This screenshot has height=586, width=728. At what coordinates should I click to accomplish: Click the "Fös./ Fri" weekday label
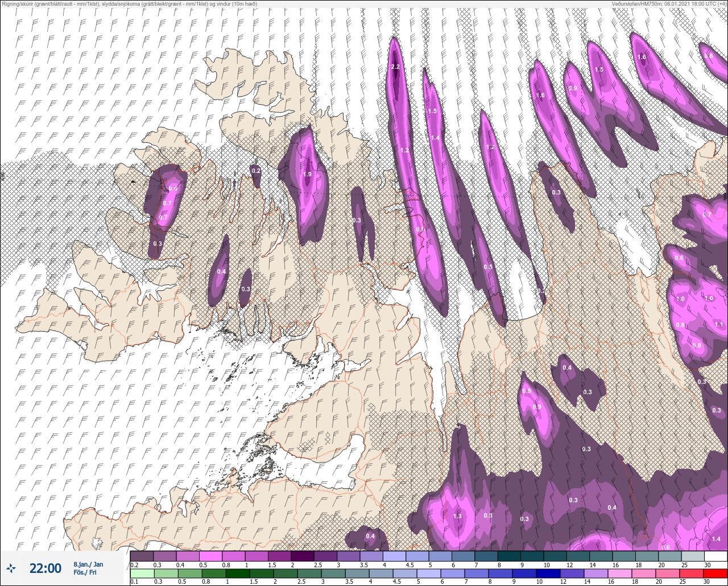pos(84,572)
